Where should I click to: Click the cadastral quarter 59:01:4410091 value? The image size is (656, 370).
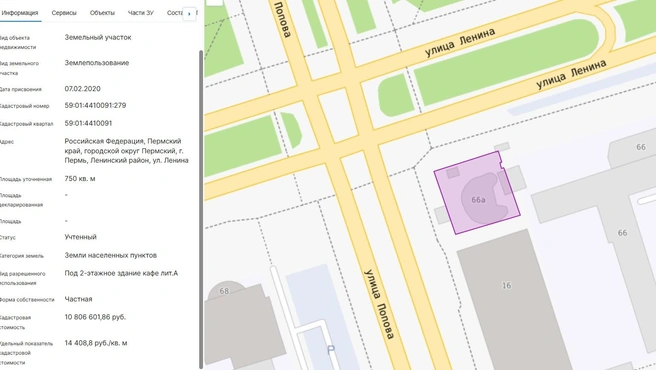(88, 123)
